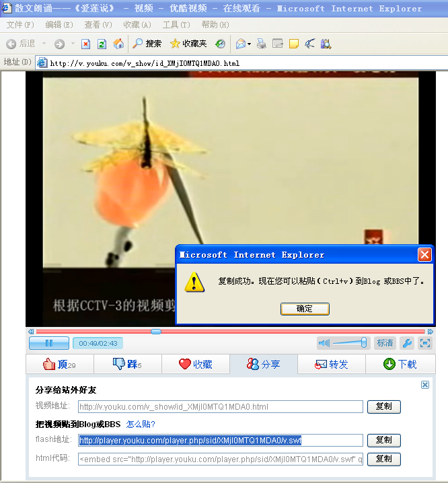The image size is (448, 483).
Task: Enter fullscreen video mode
Action: coord(424,343)
